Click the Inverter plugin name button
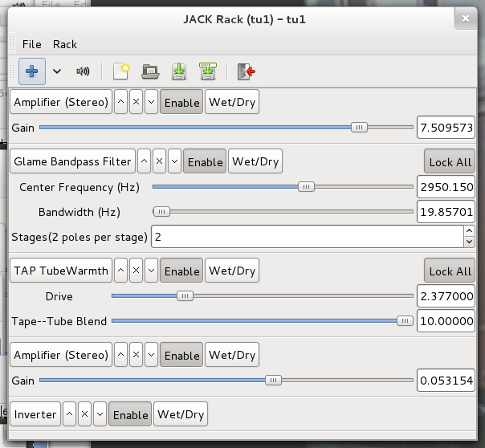The height and width of the screenshot is (448, 485). pyautogui.click(x=35, y=414)
